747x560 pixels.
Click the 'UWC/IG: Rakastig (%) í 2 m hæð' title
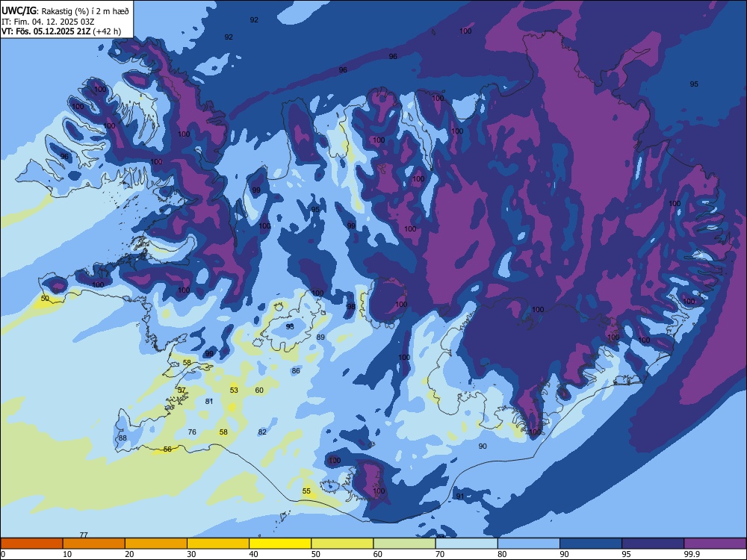65,11
